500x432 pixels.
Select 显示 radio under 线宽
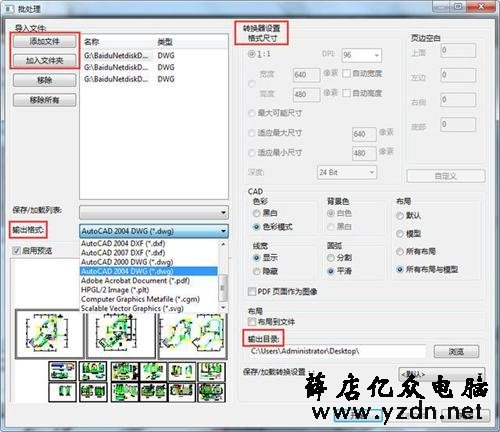coord(256,258)
